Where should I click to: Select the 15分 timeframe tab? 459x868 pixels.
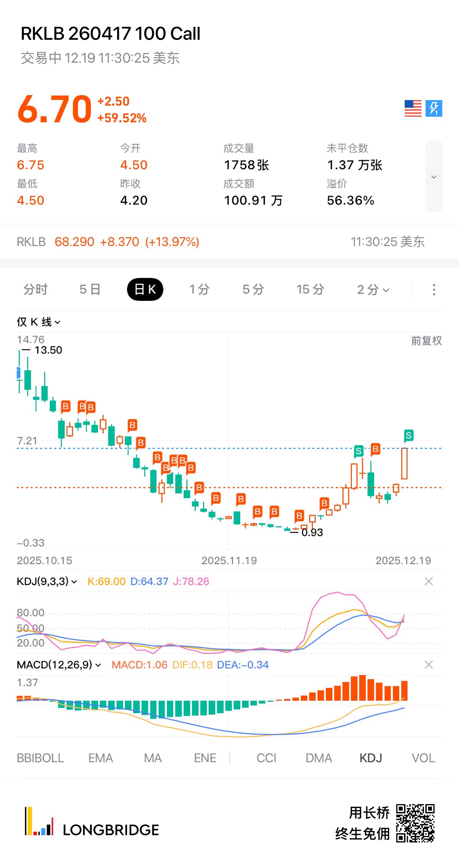point(310,290)
